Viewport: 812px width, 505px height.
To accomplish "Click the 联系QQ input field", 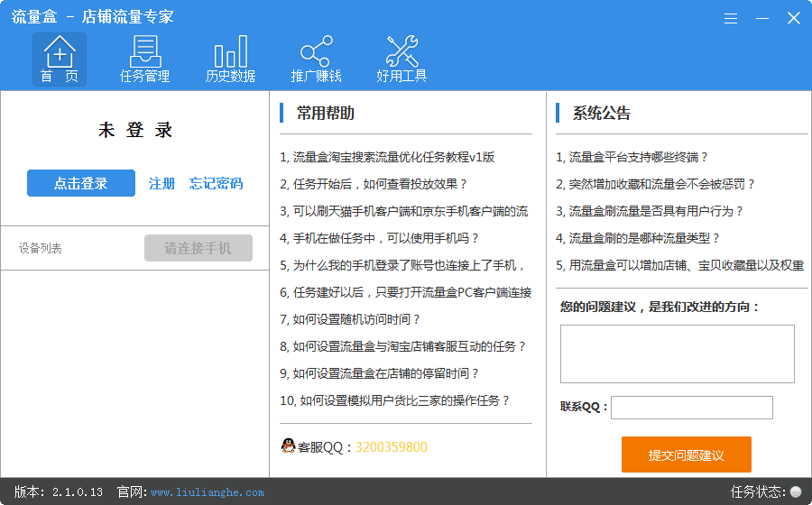I will [691, 408].
